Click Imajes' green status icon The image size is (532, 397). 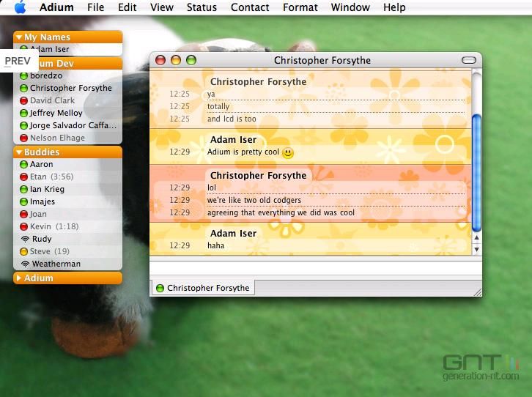[x=23, y=201]
